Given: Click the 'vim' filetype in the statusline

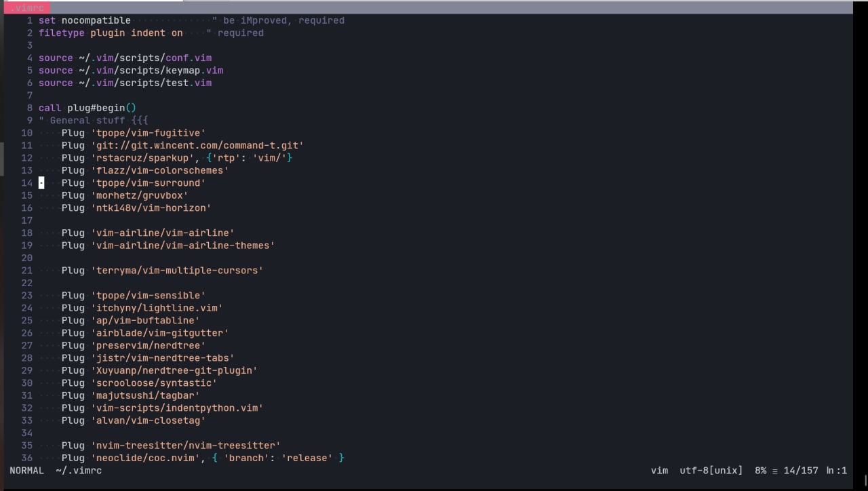Looking at the screenshot, I should pyautogui.click(x=659, y=471).
